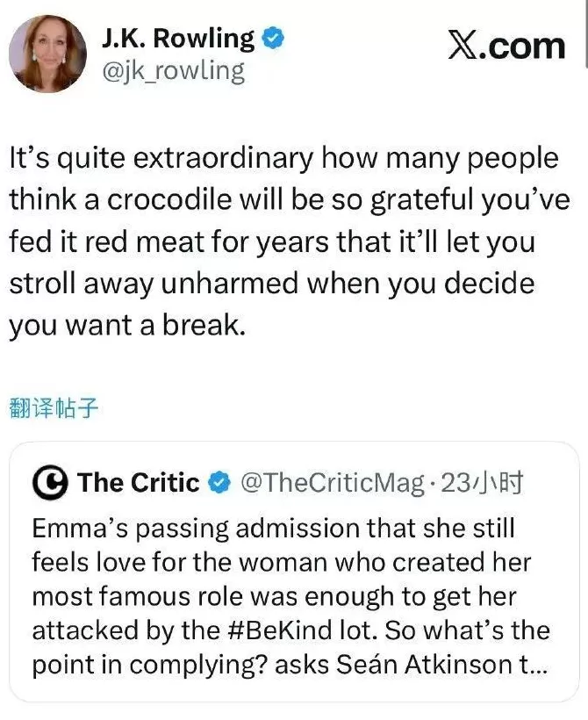Click the 翻译帖子 translate link
The image size is (588, 720).
coord(51,408)
